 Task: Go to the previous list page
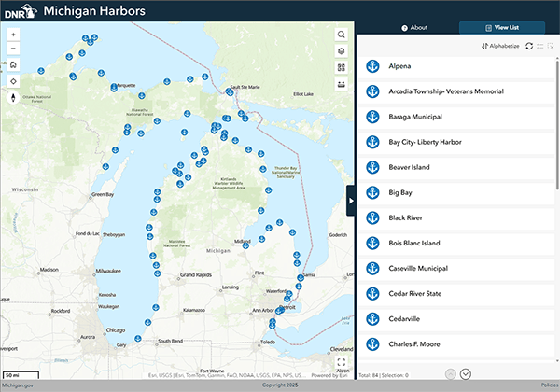point(451,374)
